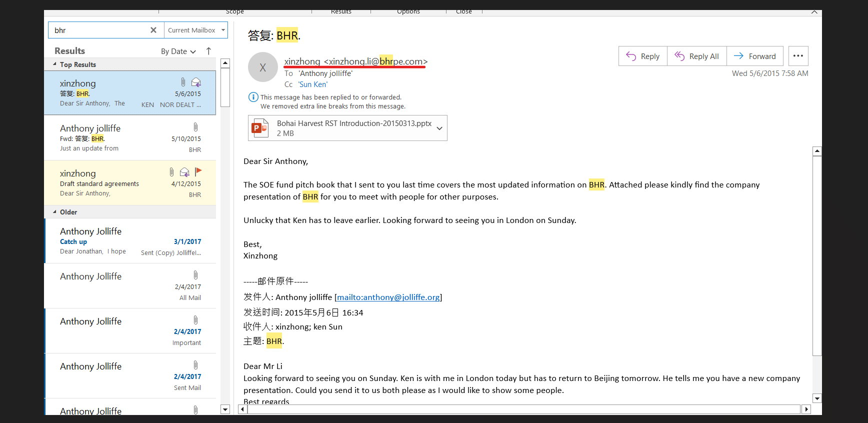The height and width of the screenshot is (423, 868).
Task: Click the Scope ribbon group label
Action: click(x=235, y=11)
